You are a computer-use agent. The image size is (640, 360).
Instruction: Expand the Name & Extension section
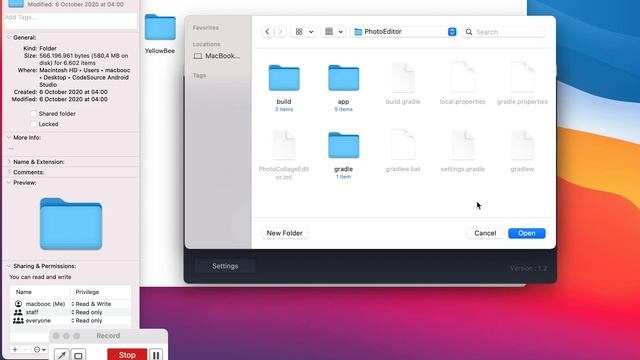pos(9,162)
